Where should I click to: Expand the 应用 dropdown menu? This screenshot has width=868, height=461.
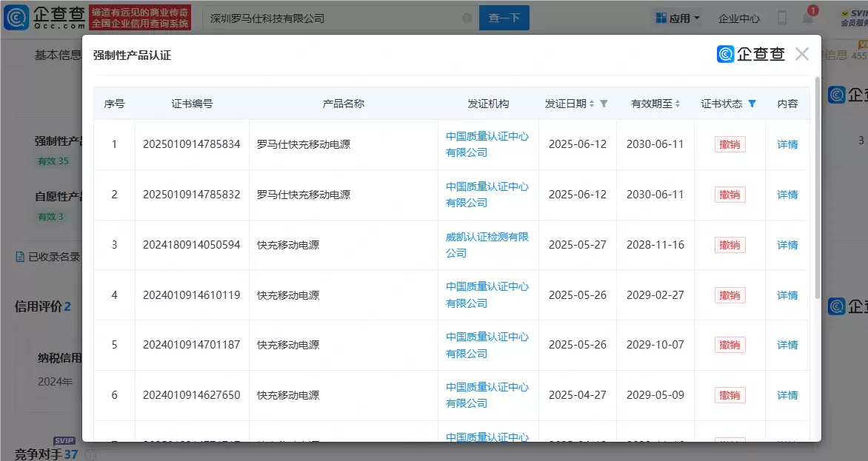677,18
